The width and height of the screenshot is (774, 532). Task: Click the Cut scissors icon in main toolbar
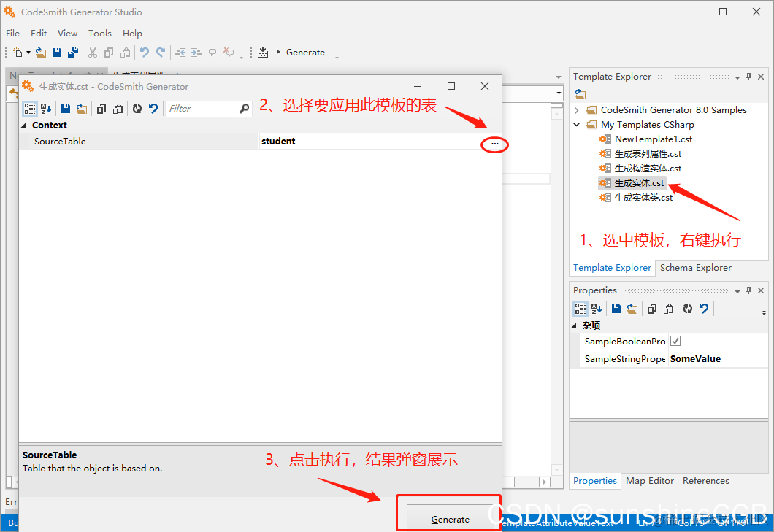pyautogui.click(x=93, y=53)
